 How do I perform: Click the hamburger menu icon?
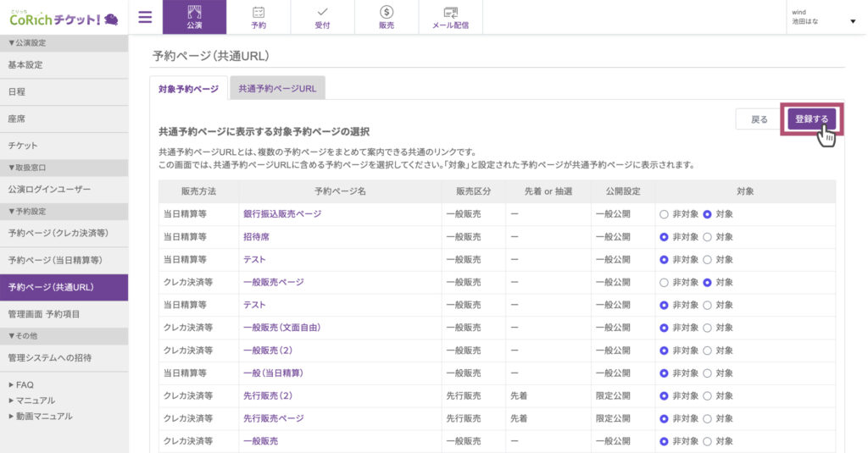pos(145,17)
